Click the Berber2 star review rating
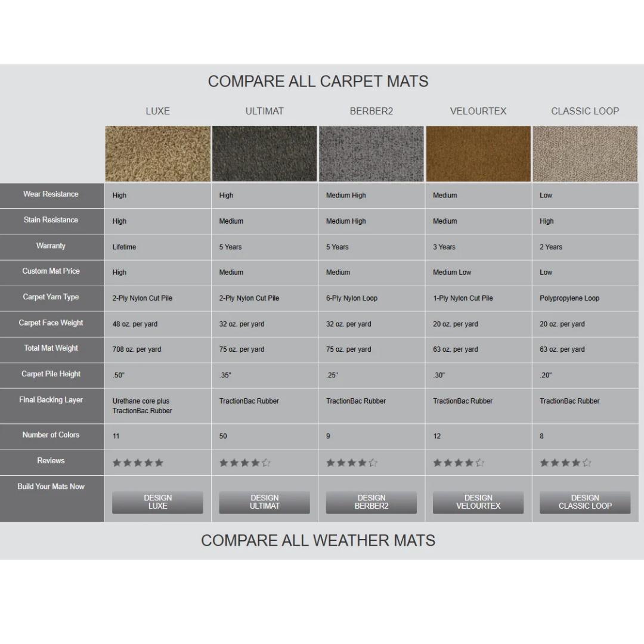Screen dimensions: 644x644 click(352, 463)
